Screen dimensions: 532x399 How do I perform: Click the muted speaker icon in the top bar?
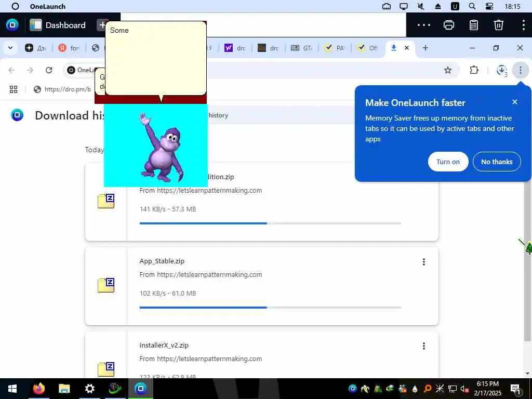coord(421,6)
